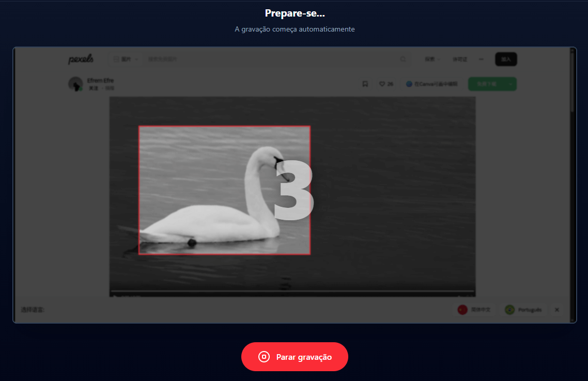
Task: Click the bookmark icon beside the like counter
Action: point(365,84)
